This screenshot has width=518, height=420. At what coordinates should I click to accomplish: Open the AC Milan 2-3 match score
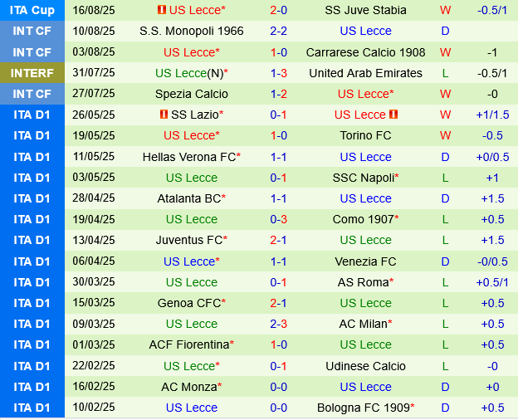[x=278, y=324]
